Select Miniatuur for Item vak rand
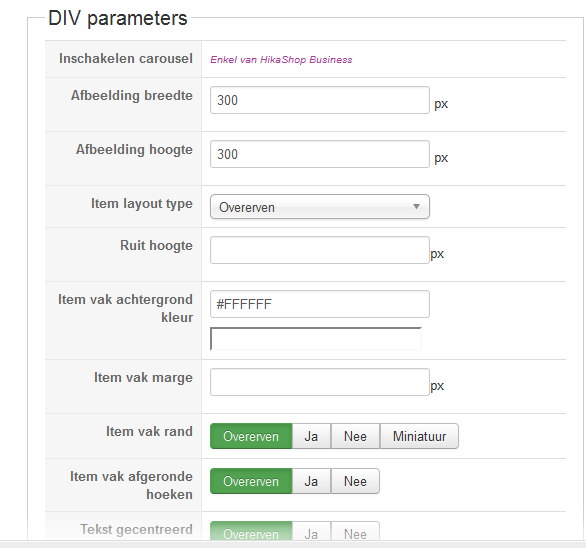 (419, 436)
